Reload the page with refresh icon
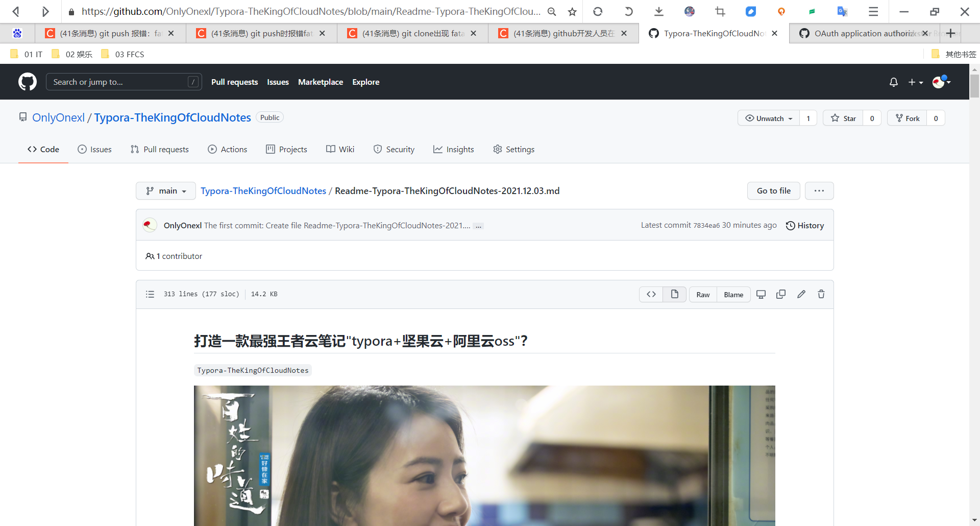The height and width of the screenshot is (526, 980). [x=598, y=11]
